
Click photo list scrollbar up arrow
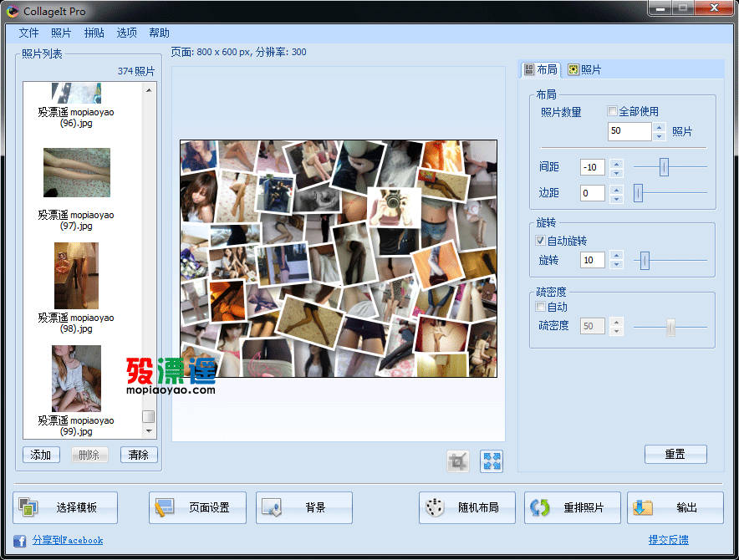(149, 90)
